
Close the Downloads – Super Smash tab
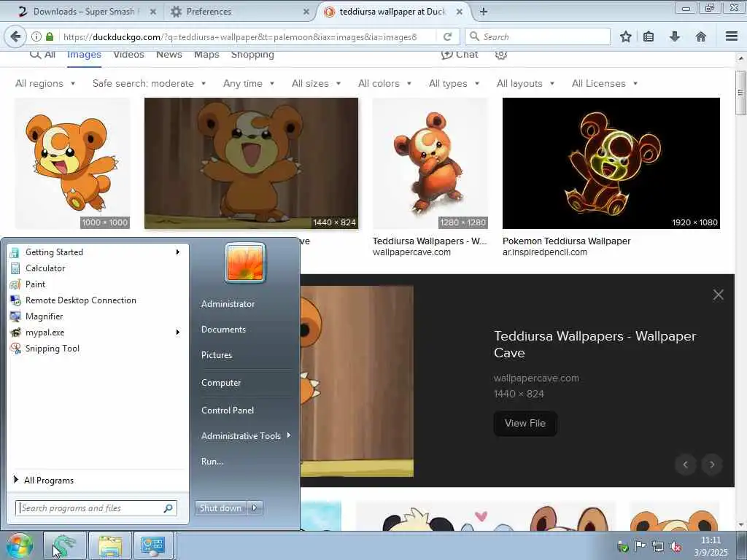tap(153, 12)
